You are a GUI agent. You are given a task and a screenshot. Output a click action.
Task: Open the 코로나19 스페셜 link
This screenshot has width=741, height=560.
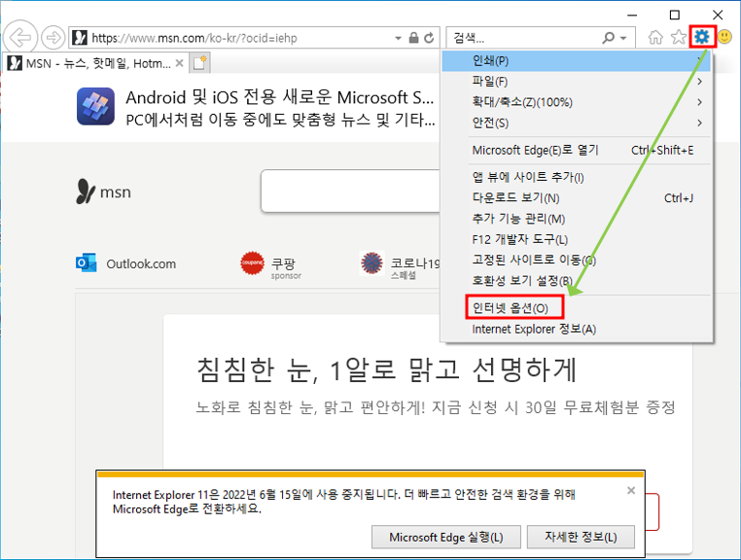415,268
